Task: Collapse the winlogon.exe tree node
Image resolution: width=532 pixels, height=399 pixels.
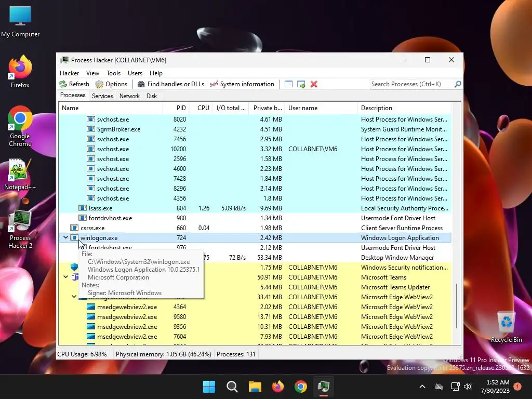Action: coord(66,237)
